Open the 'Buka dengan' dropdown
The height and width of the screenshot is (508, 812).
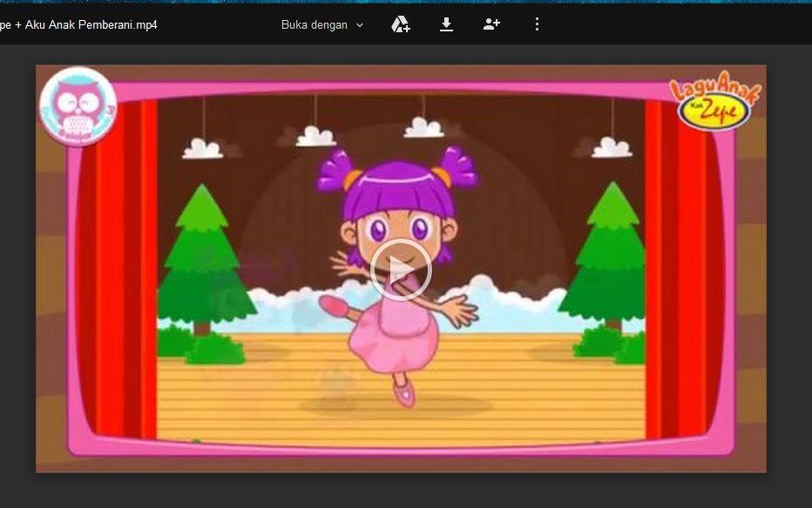click(322, 25)
